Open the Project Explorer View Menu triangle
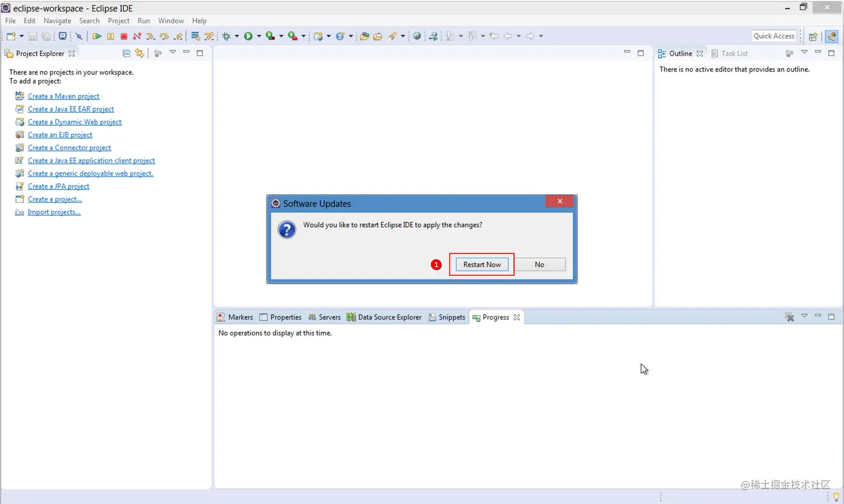 point(173,52)
